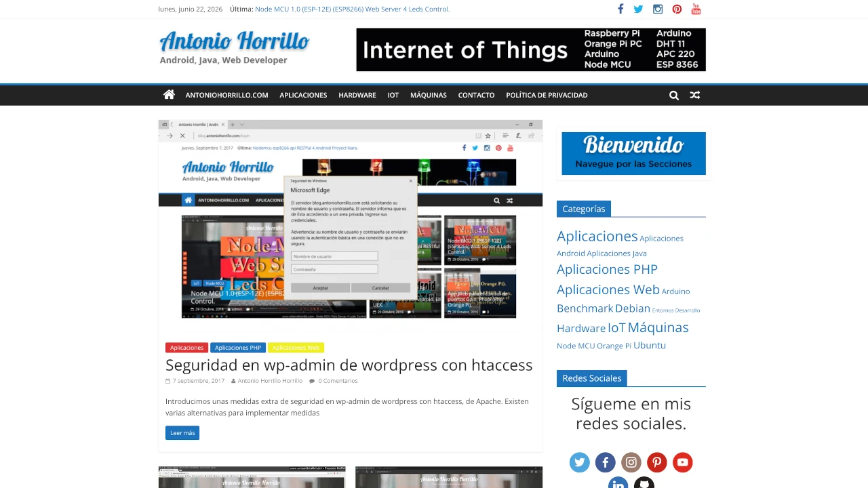Open the CONTACTO menu item
Screen dimensions: 868x488
[x=477, y=95]
